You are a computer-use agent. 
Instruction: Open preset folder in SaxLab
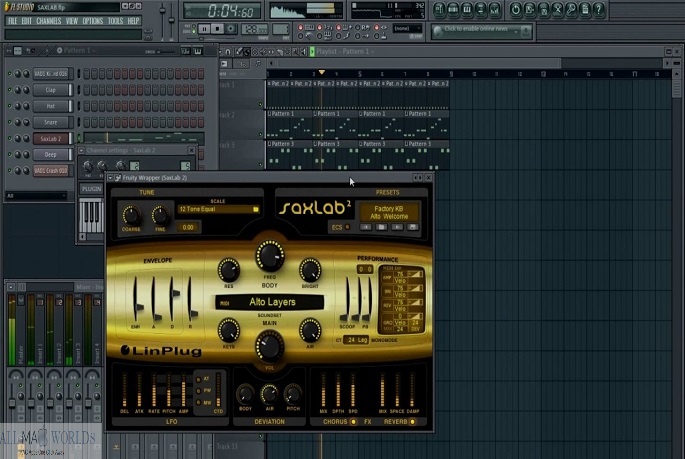tap(381, 227)
